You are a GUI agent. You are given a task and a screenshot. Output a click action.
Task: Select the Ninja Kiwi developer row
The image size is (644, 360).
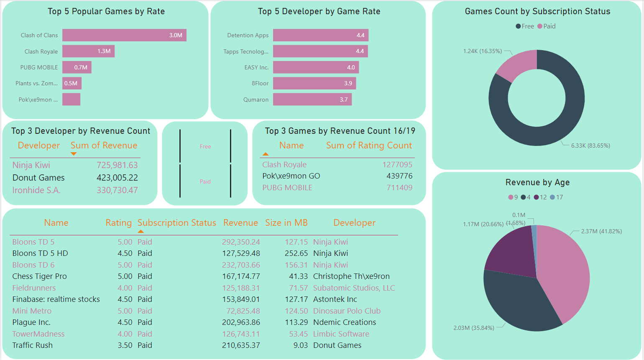[31, 165]
